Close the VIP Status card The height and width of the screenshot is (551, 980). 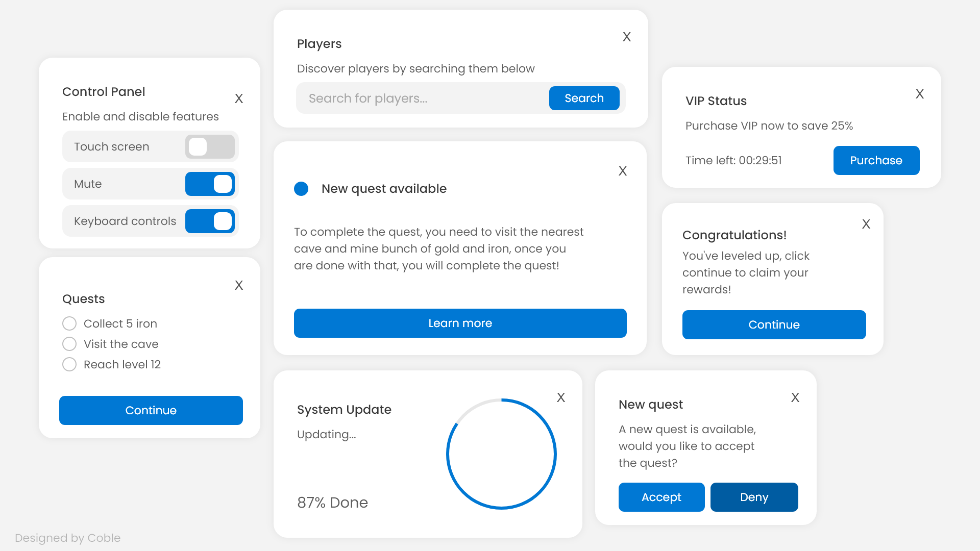(919, 94)
